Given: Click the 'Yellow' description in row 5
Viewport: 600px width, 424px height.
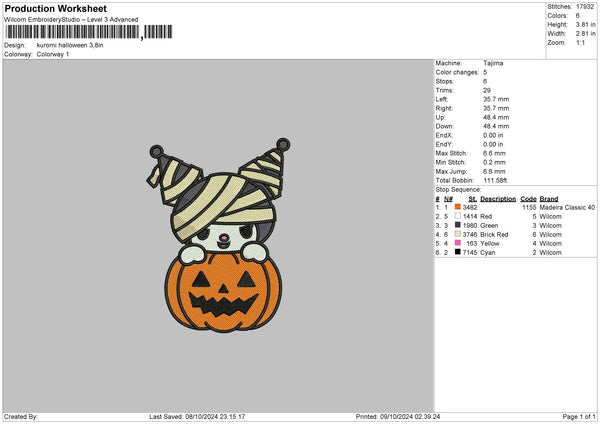Looking at the screenshot, I should click(490, 243).
